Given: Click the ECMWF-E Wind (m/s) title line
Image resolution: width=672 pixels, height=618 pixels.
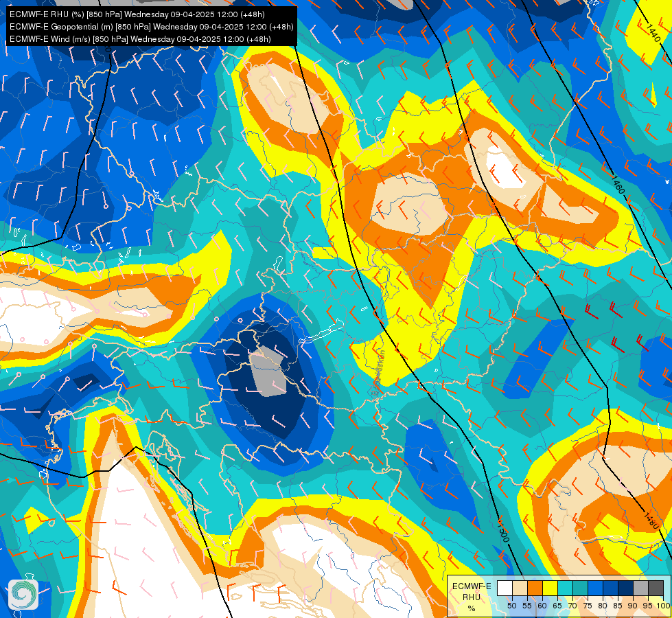Looking at the screenshot, I should point(140,39).
